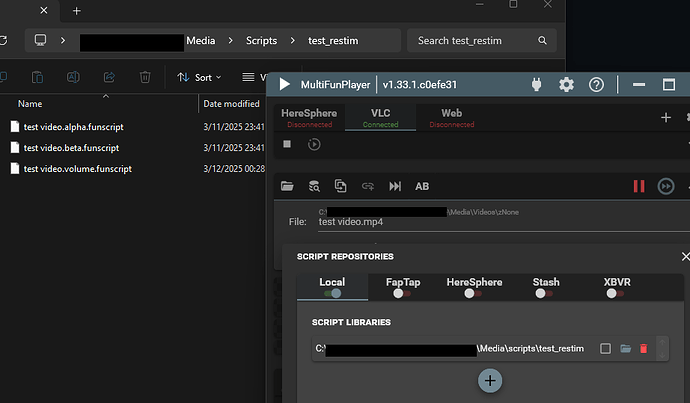The width and height of the screenshot is (690, 403).
Task: Expand chevron after Media breadcrumb
Action: (231, 40)
